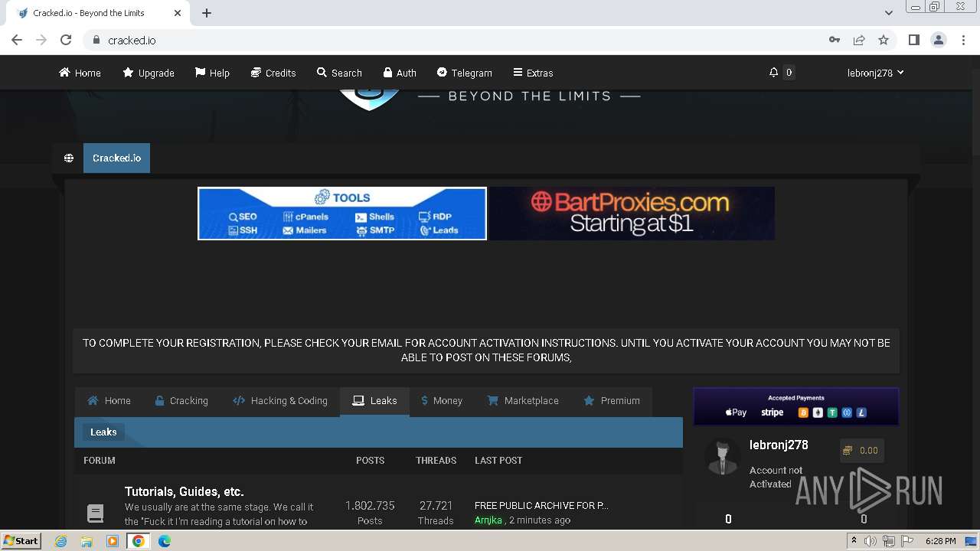Switch to the Hacking & Coding tab
Image resolution: width=980 pixels, height=551 pixels.
279,401
